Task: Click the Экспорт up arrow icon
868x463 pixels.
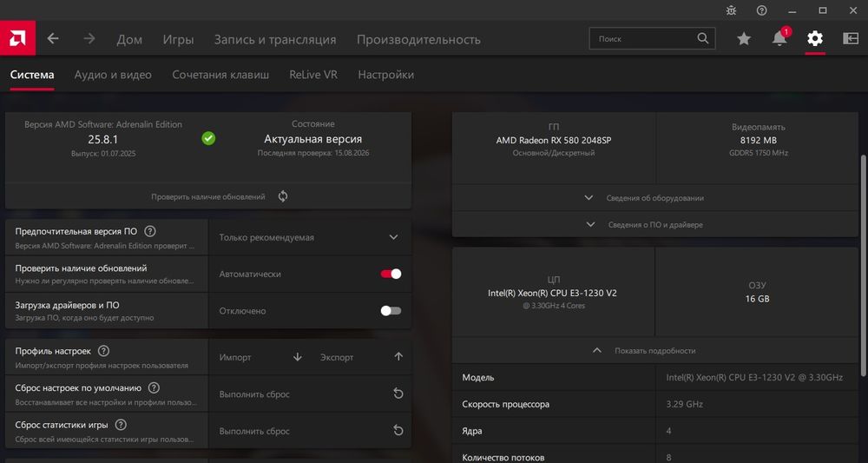Action: coord(398,357)
